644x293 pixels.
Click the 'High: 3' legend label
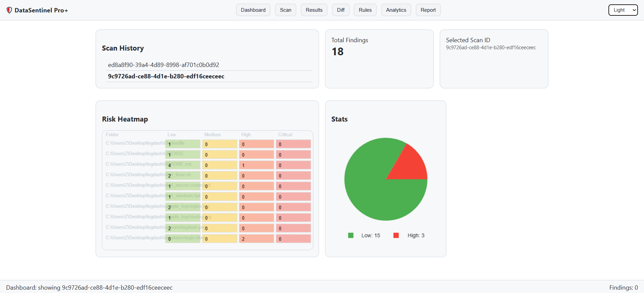point(416,235)
